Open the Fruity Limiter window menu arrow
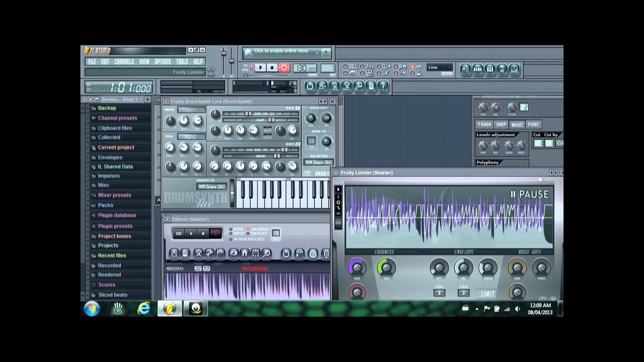 click(x=336, y=172)
